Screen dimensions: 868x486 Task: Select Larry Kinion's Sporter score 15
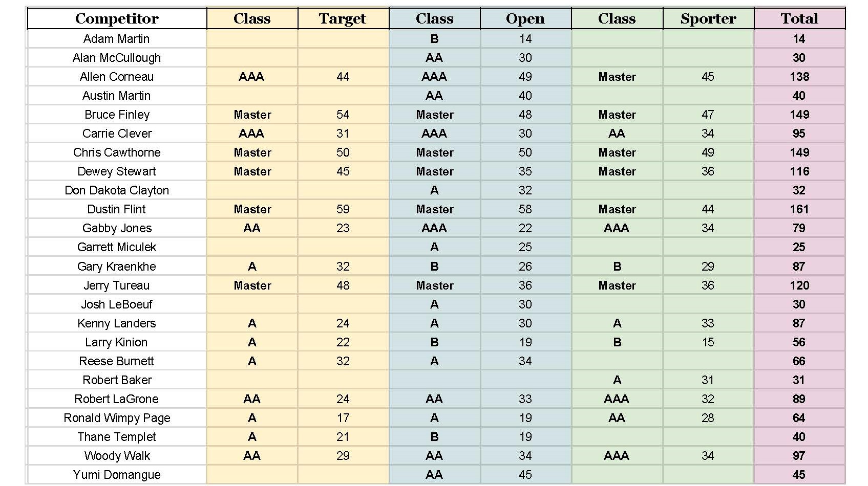coord(708,342)
